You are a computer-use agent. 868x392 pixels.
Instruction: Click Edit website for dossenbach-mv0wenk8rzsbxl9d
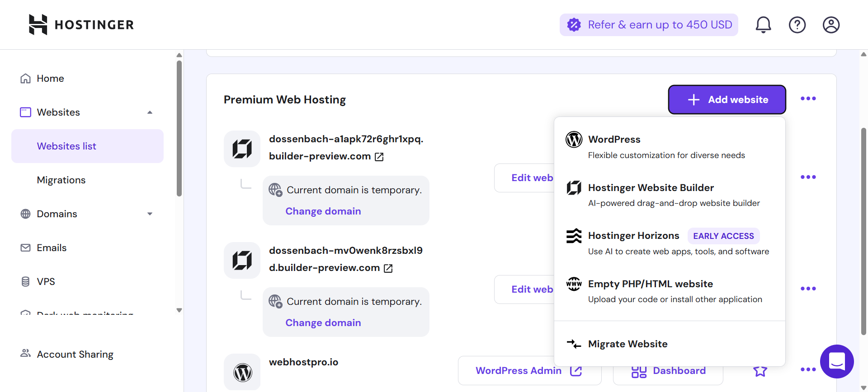[x=524, y=289]
